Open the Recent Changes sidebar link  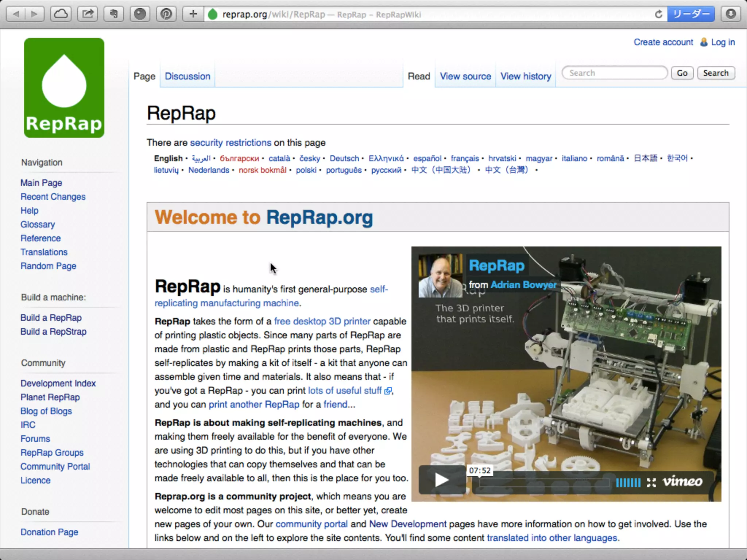pos(53,197)
